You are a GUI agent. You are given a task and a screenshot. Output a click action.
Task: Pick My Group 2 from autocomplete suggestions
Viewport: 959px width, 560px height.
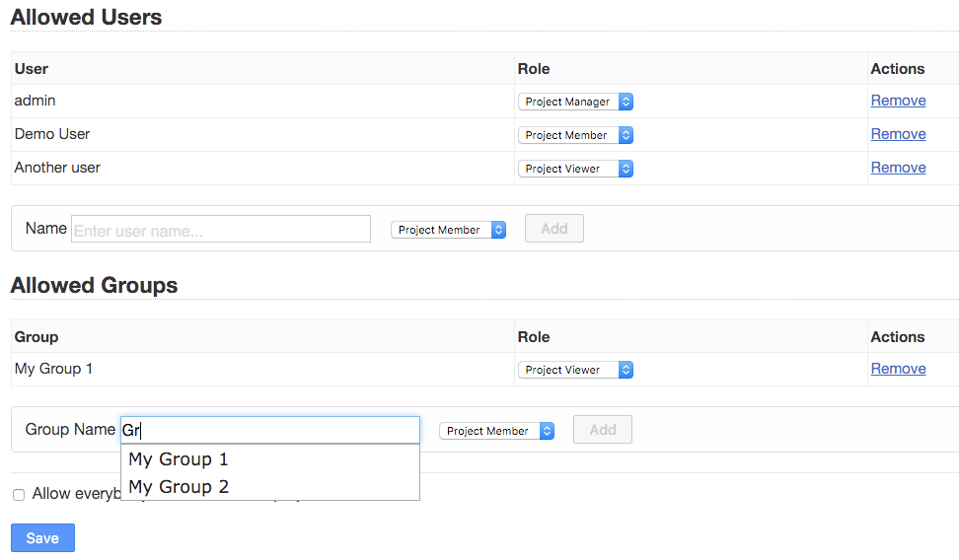(x=179, y=487)
